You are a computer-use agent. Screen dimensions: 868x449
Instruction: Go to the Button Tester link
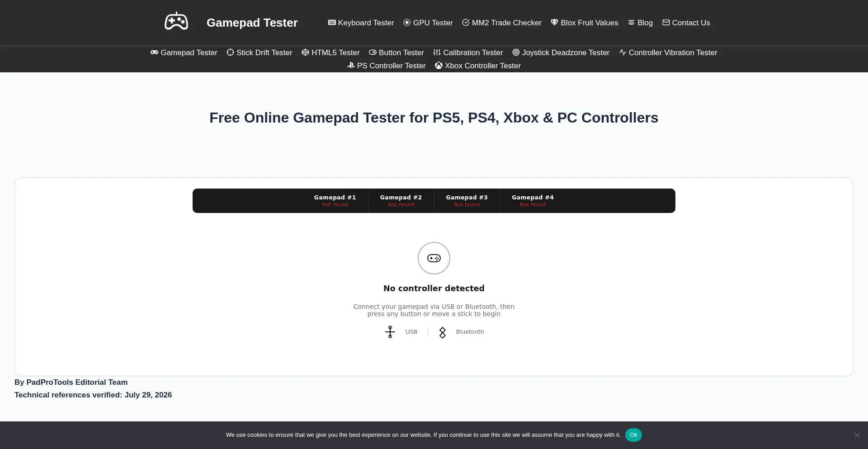(x=396, y=52)
